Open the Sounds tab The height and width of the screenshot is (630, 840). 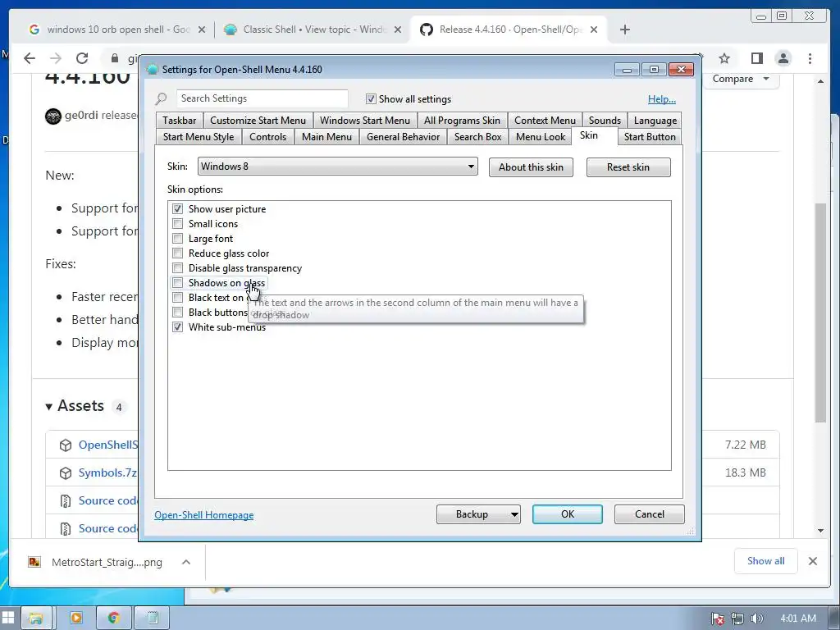(605, 121)
